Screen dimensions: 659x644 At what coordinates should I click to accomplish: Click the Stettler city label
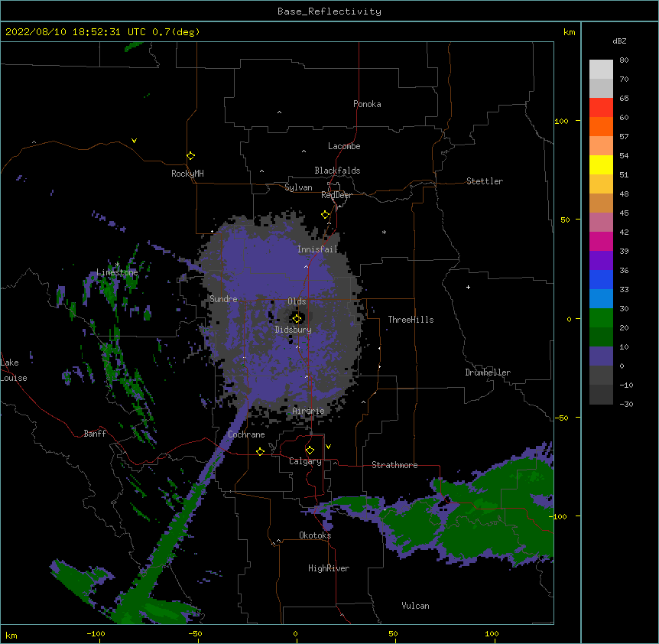coord(485,181)
